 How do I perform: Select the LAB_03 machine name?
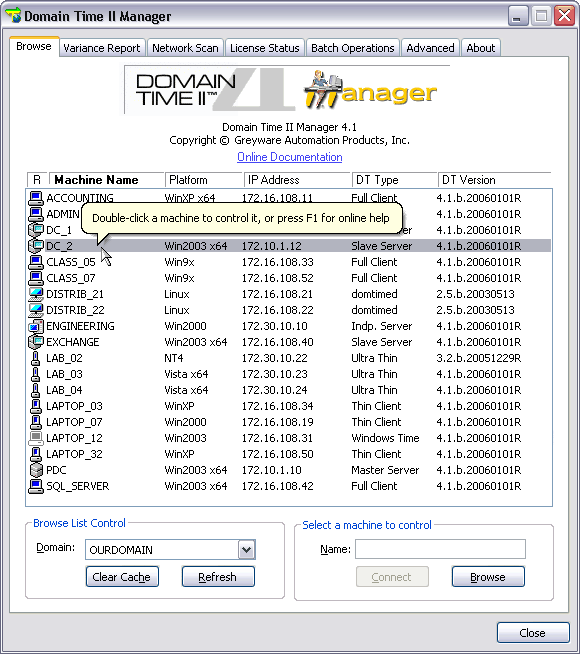pyautogui.click(x=64, y=374)
